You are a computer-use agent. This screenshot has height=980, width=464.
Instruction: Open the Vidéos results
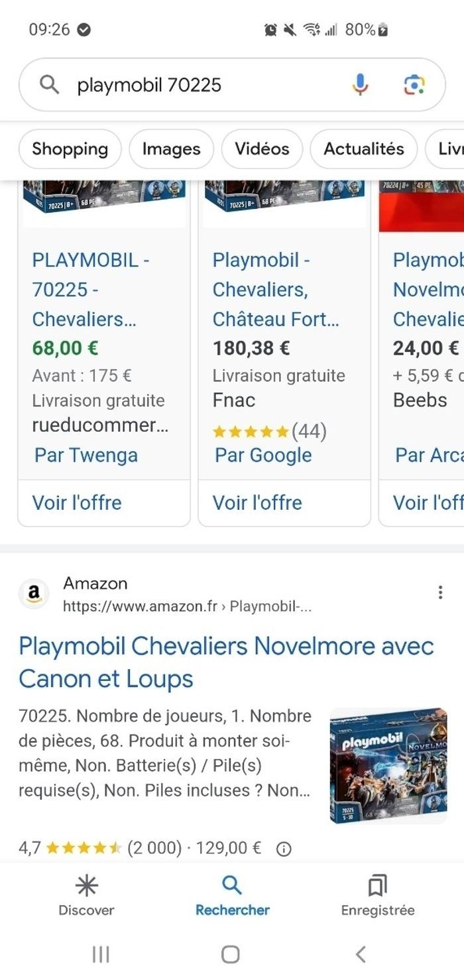(x=262, y=149)
